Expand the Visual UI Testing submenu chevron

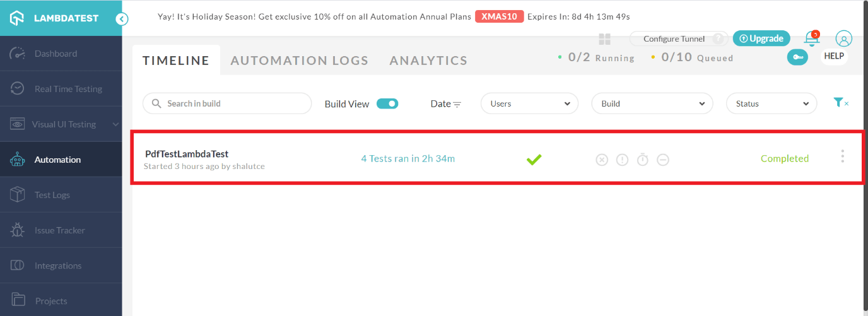coord(115,124)
